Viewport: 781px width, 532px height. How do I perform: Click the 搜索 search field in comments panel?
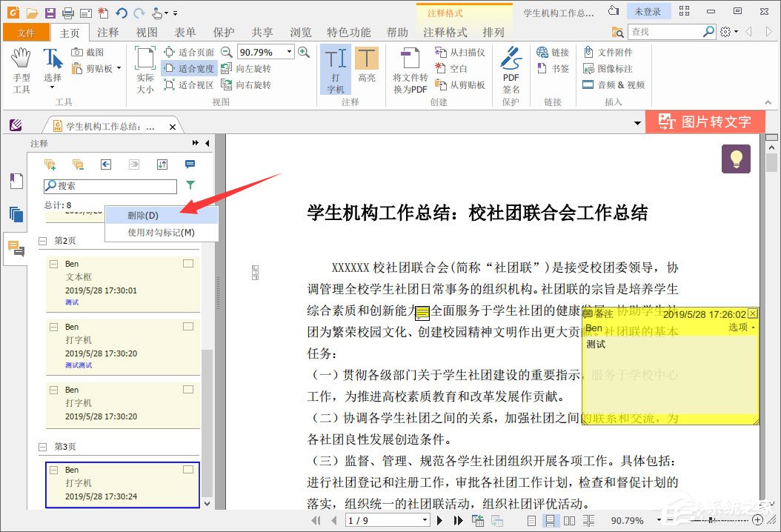click(x=111, y=186)
